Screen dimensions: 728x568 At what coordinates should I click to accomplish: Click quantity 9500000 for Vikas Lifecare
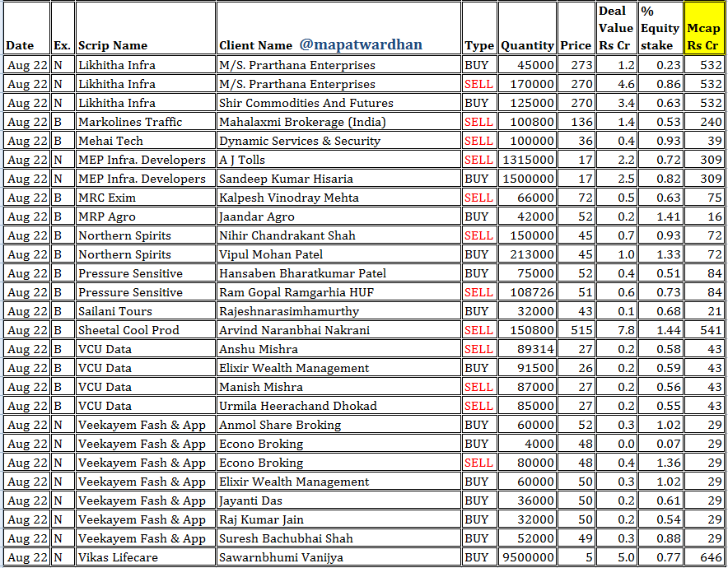point(527,557)
